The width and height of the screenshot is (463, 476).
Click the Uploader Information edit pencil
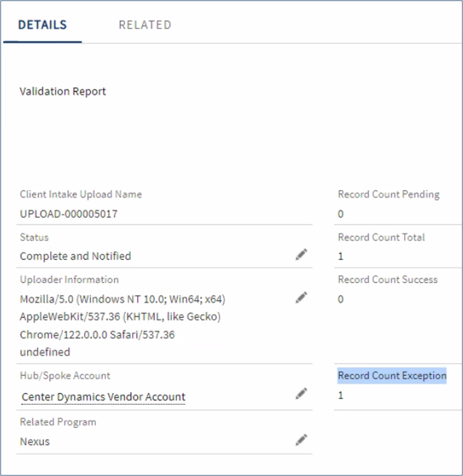click(x=301, y=298)
